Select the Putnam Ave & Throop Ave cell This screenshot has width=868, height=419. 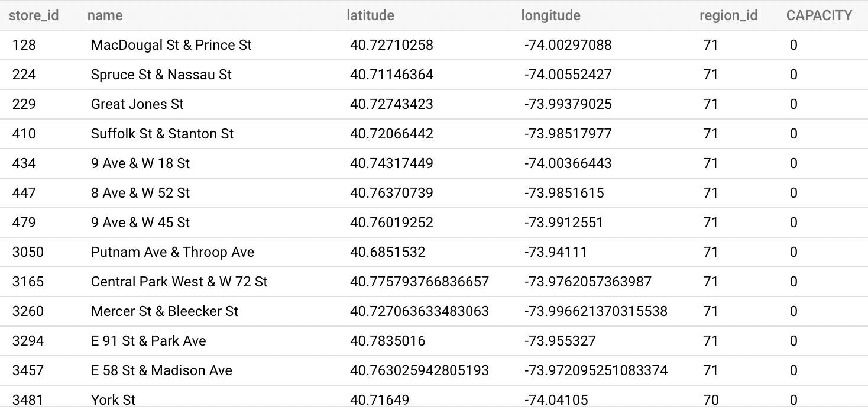173,252
